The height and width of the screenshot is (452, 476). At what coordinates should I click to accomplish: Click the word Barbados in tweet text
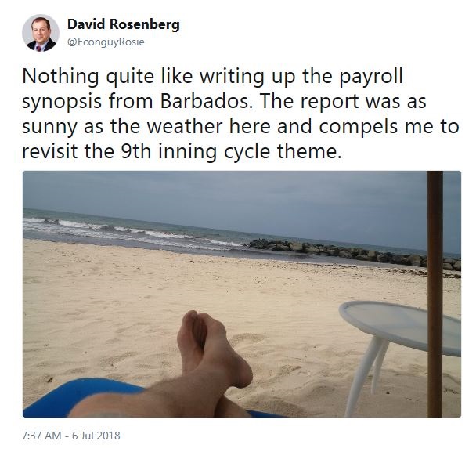[x=204, y=102]
